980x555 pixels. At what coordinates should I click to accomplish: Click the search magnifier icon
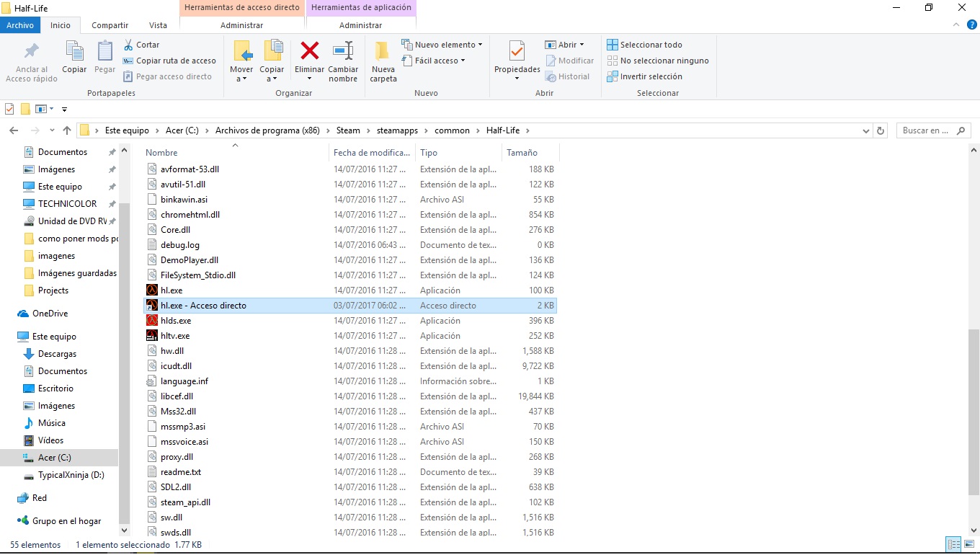(x=961, y=130)
